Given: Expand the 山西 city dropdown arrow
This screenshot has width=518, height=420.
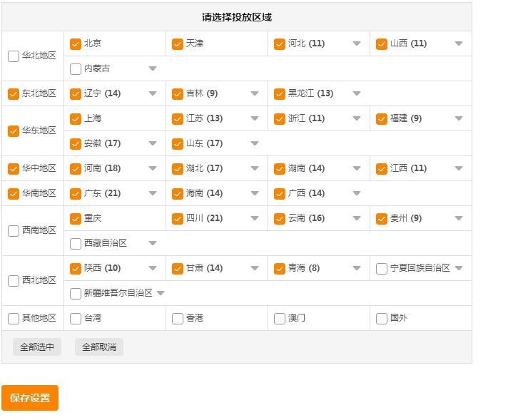Looking at the screenshot, I should click(459, 43).
